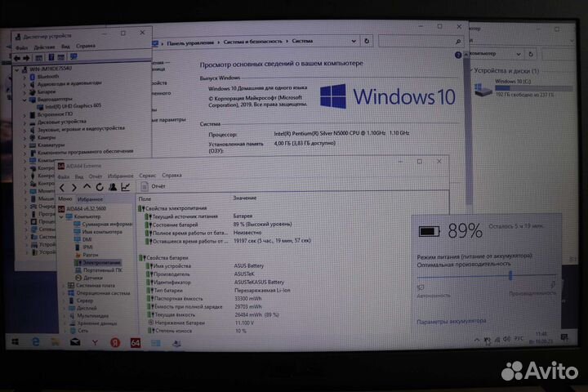Go up one level in AIDA64 toolbar
This screenshot has width=588, height=392.
[x=87, y=186]
